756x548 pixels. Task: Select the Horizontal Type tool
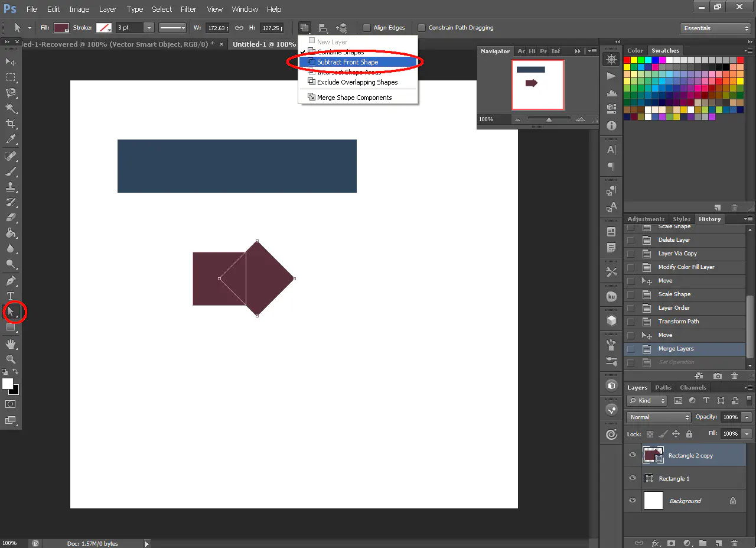pyautogui.click(x=11, y=296)
